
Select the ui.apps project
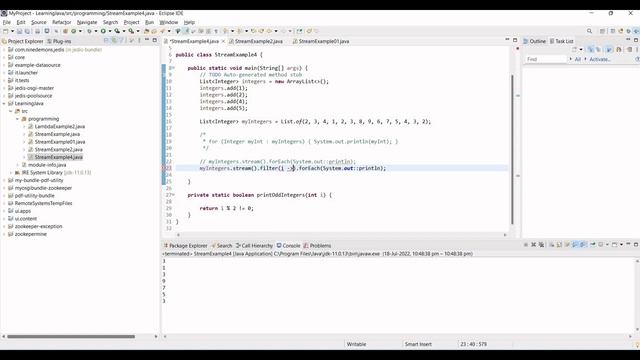(22, 211)
